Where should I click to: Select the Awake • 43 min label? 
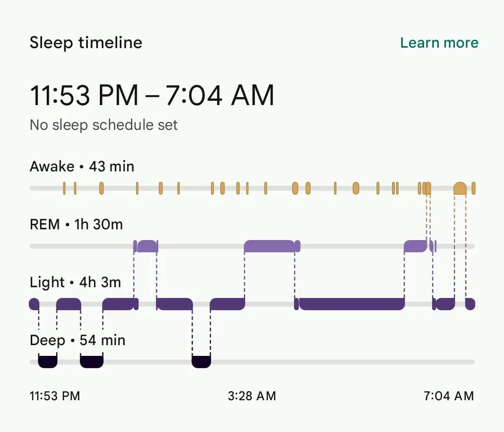[x=82, y=166]
